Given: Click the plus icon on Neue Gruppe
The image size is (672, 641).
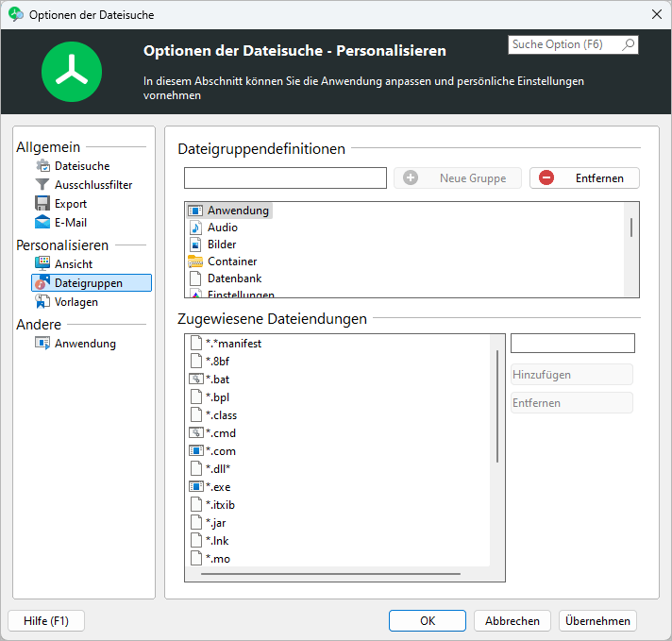Looking at the screenshot, I should [411, 177].
